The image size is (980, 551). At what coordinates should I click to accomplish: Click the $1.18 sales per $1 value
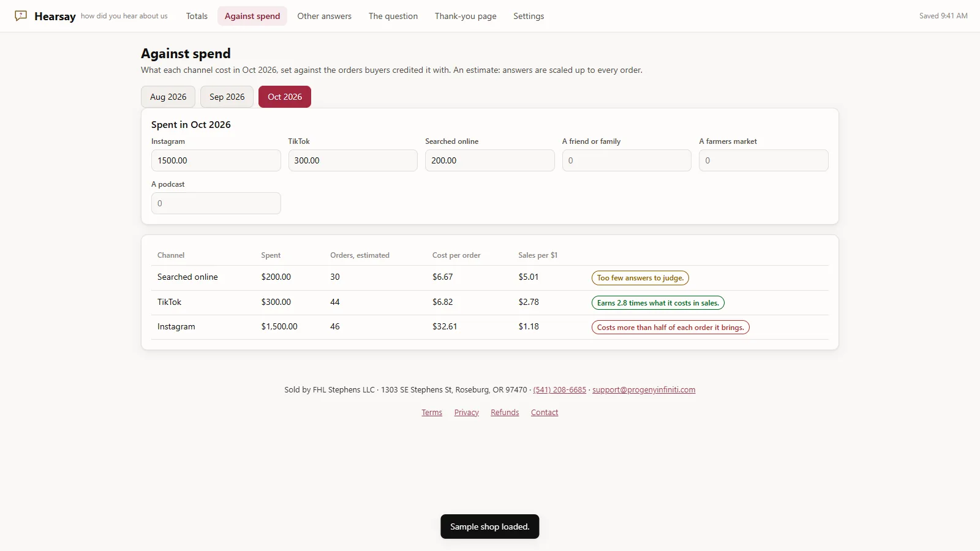(529, 327)
